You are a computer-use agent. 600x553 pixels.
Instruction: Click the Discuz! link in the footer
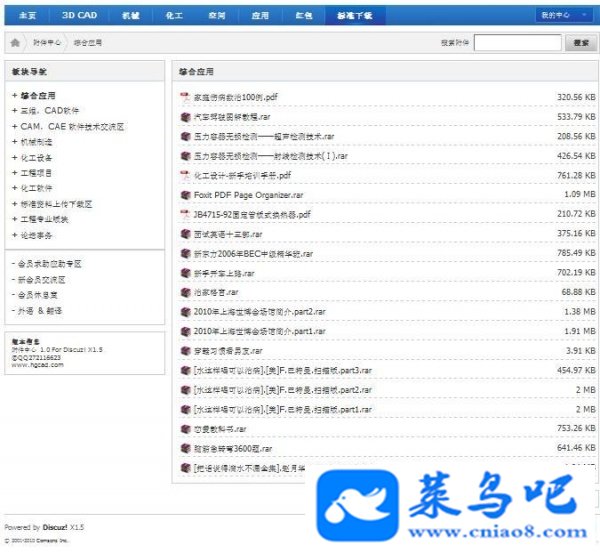pyautogui.click(x=55, y=527)
